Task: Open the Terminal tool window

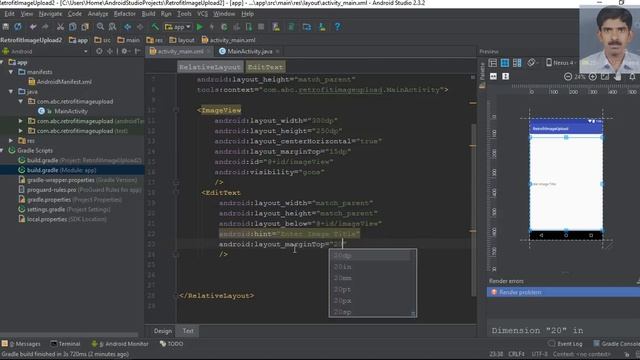Action: (x=65, y=344)
